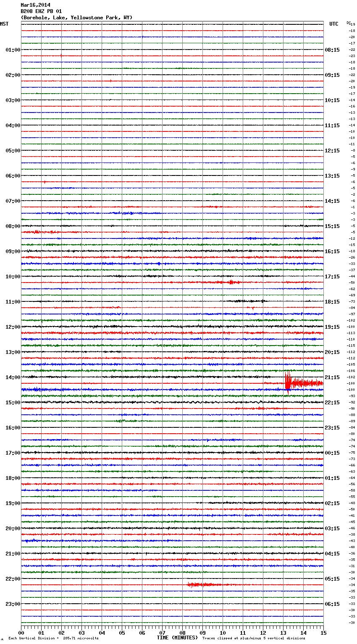Pick the "06:00" MST hour label
The height and width of the screenshot is (644, 357).
pyautogui.click(x=13, y=176)
